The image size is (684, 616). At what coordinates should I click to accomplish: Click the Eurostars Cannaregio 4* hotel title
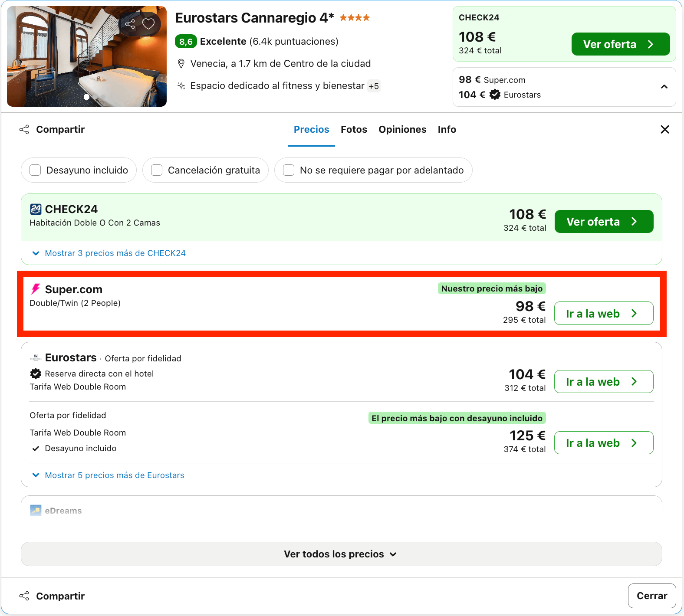(254, 18)
